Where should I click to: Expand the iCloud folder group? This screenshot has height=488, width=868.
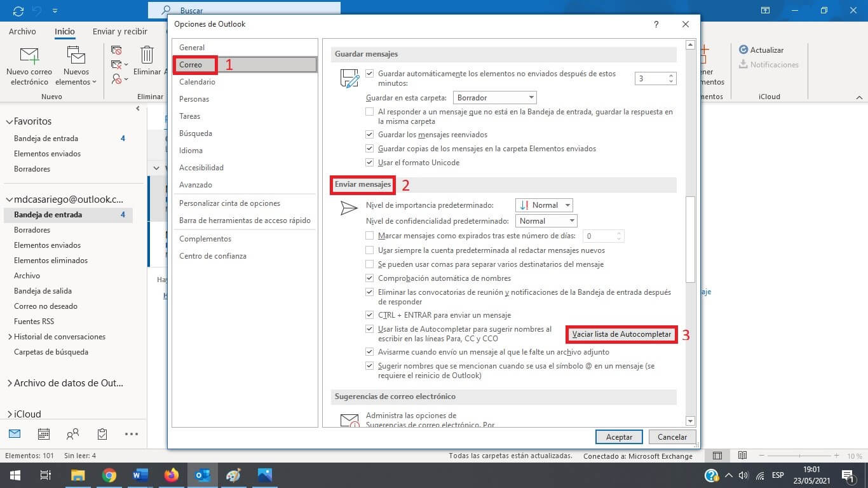(x=10, y=414)
